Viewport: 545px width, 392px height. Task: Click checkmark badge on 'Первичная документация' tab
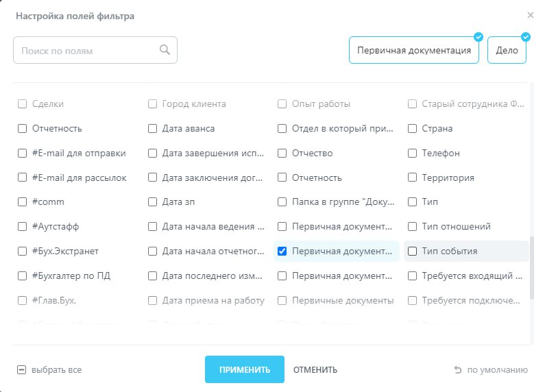click(479, 37)
